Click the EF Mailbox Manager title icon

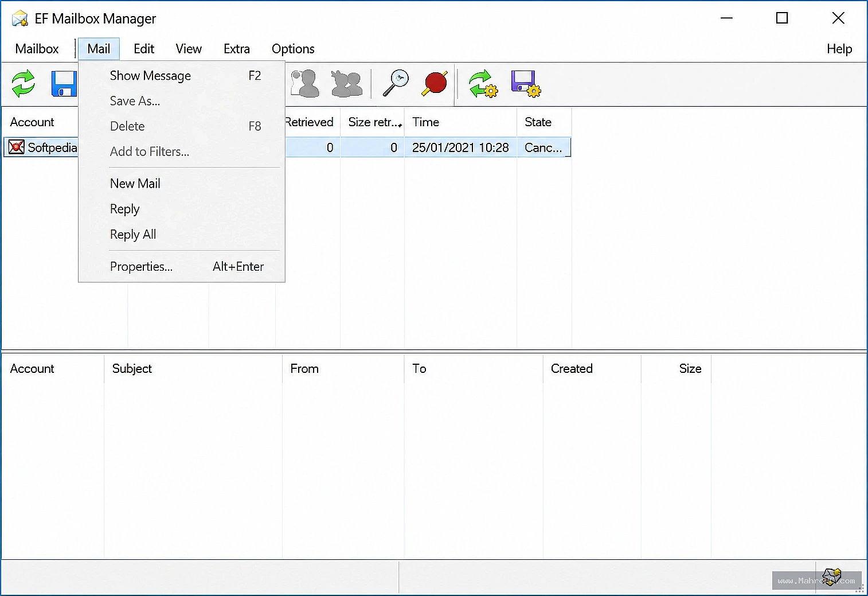pos(19,18)
